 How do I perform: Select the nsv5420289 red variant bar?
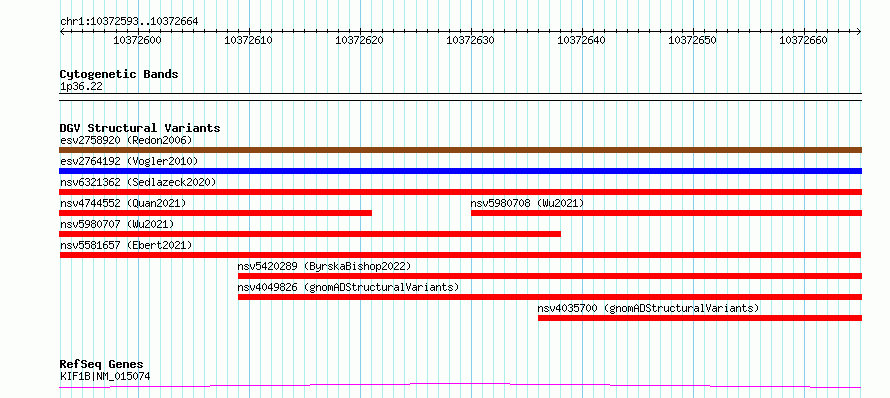[550, 276]
